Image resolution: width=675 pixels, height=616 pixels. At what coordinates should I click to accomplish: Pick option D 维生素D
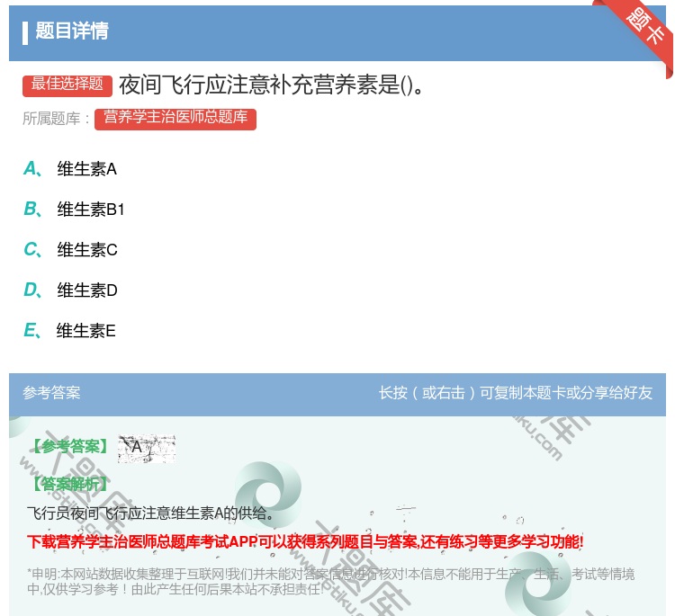86,290
